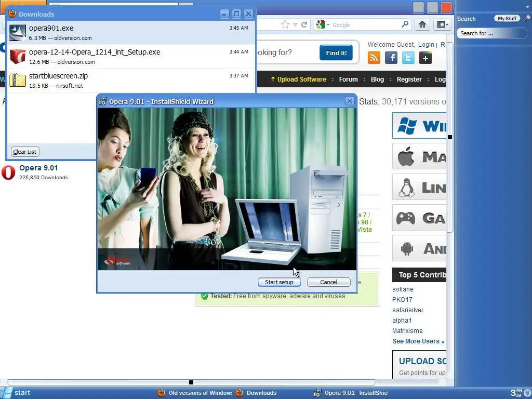The width and height of the screenshot is (532, 399).
Task: Bookmark the page with the star icon
Action: point(285,24)
